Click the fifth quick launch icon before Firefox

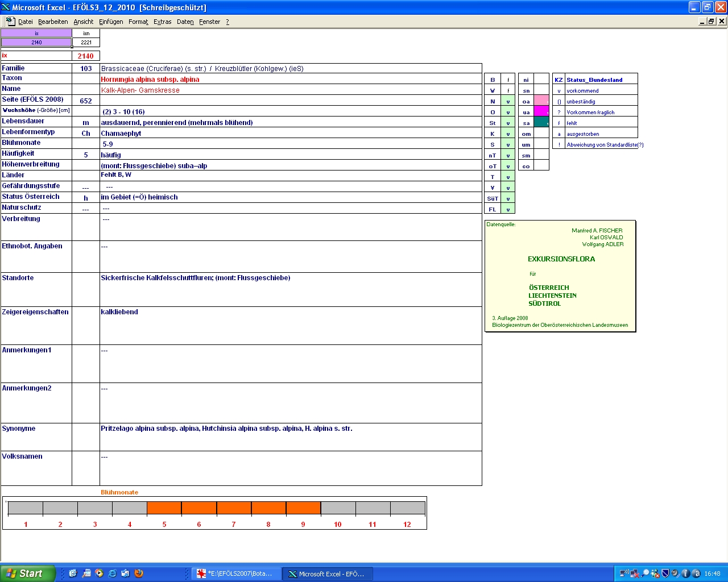[x=125, y=573]
